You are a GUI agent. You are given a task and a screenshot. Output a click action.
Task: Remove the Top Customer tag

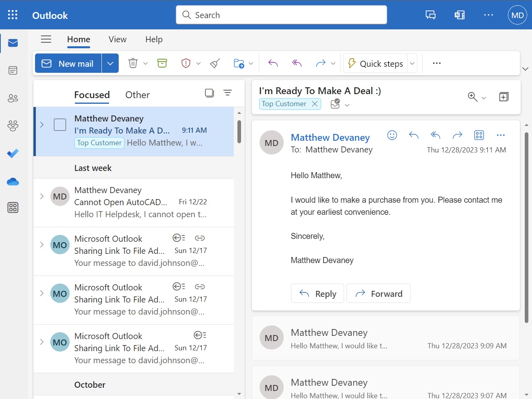pos(315,104)
